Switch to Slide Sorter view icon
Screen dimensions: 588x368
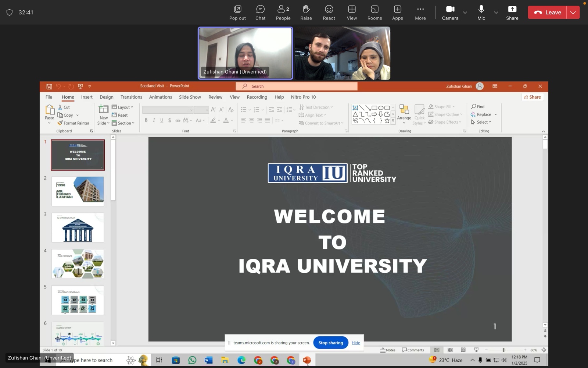coord(450,350)
